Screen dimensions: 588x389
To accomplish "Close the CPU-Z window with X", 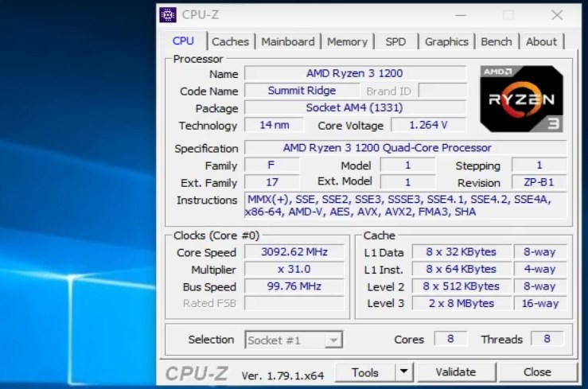I will point(557,15).
